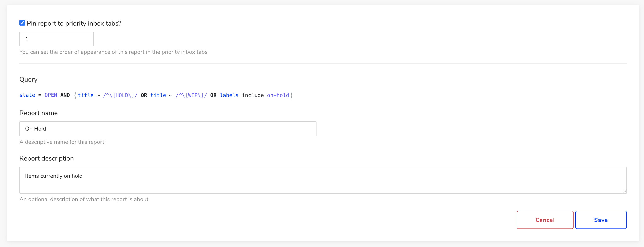
Task: Click the 'AND' operator in query
Action: pyautogui.click(x=65, y=95)
